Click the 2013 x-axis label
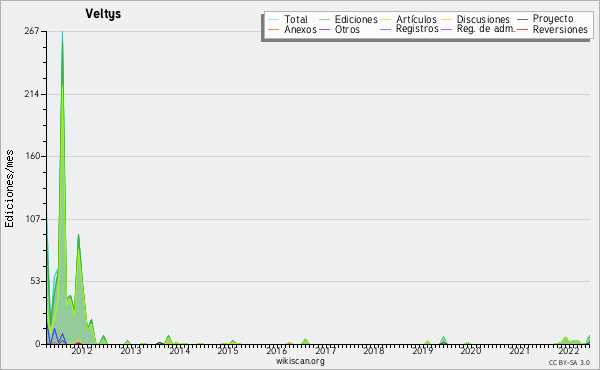 point(131,351)
